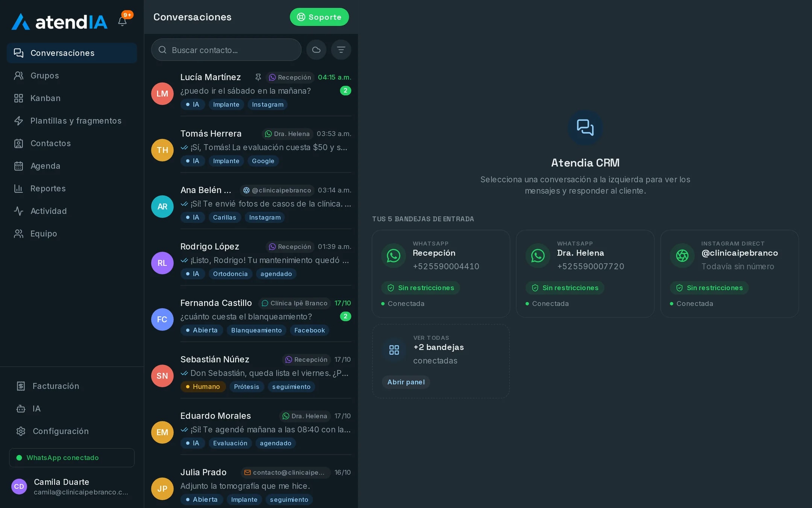This screenshot has width=812, height=508.
Task: Click the pin icon on Lucía Martínez's conversation
Action: 258,77
